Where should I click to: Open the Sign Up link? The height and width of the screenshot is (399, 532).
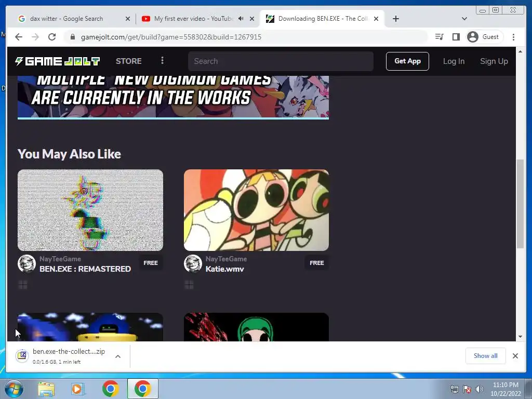point(494,61)
